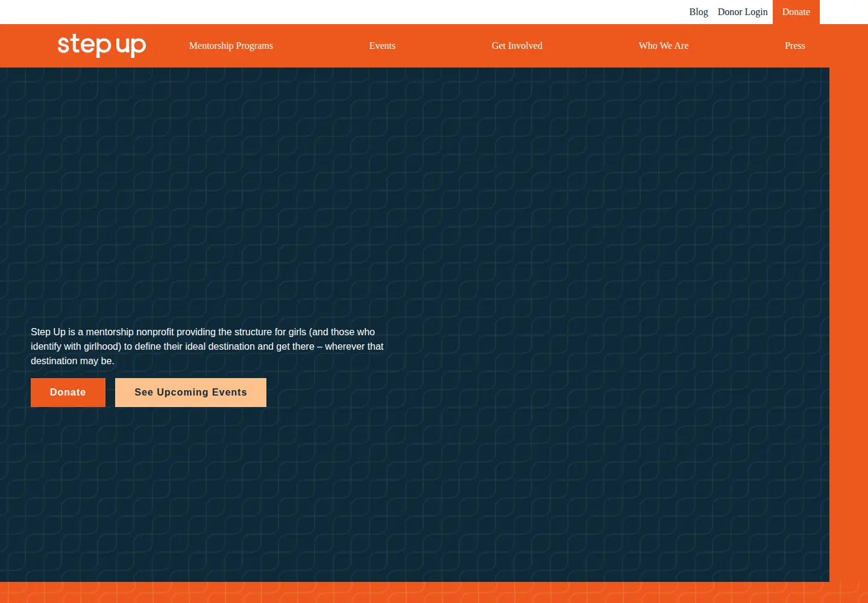Open the Events menu item
868x603 pixels.
pyautogui.click(x=382, y=46)
